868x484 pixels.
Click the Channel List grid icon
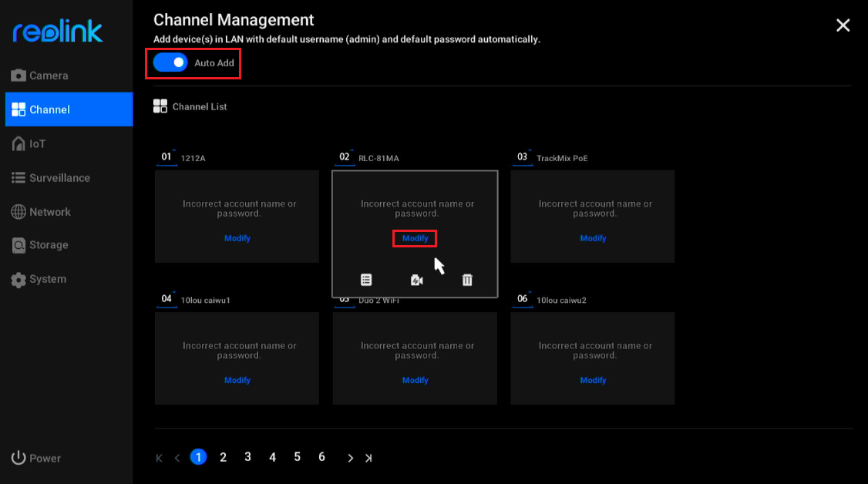160,106
